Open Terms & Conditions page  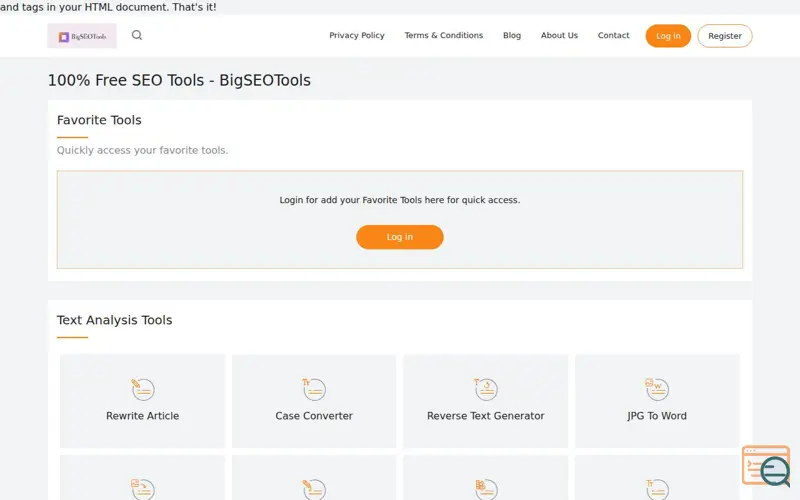click(444, 35)
